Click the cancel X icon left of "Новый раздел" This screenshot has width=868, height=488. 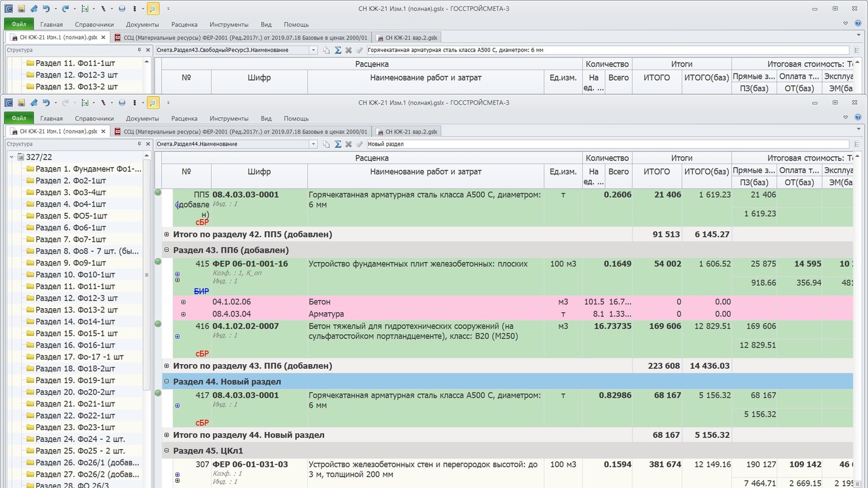pos(349,144)
